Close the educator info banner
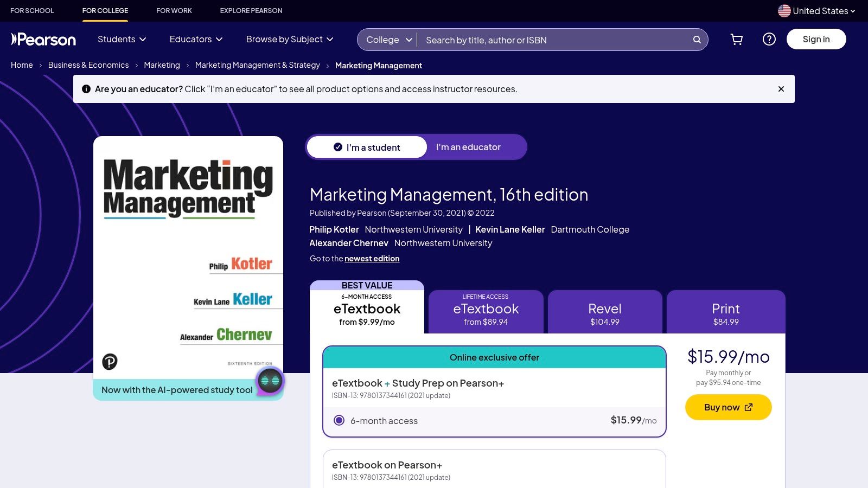 781,89
